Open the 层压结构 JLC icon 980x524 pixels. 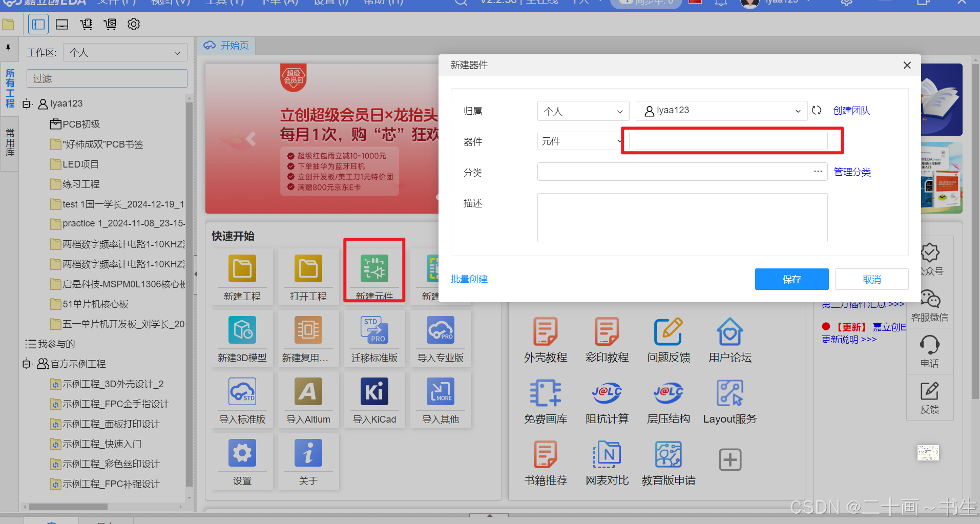click(x=669, y=393)
